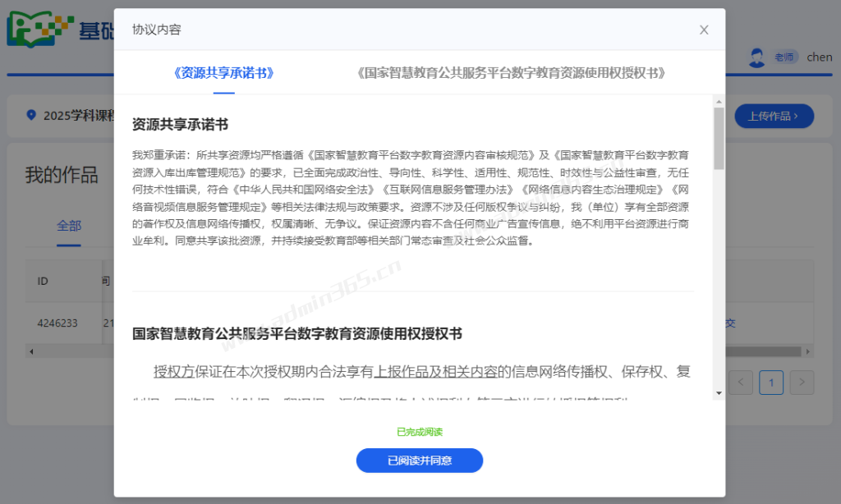
Task: Close the 协议内容 dialog with X
Action: (704, 30)
